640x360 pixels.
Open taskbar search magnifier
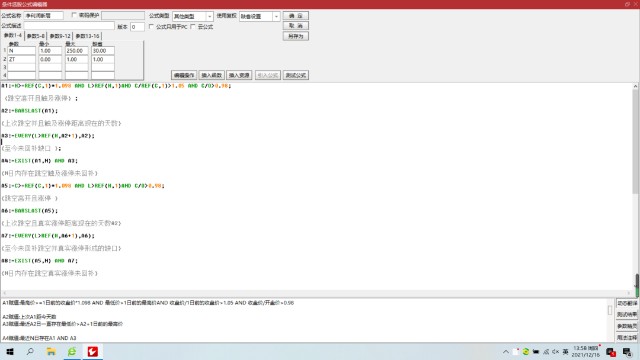(30, 351)
